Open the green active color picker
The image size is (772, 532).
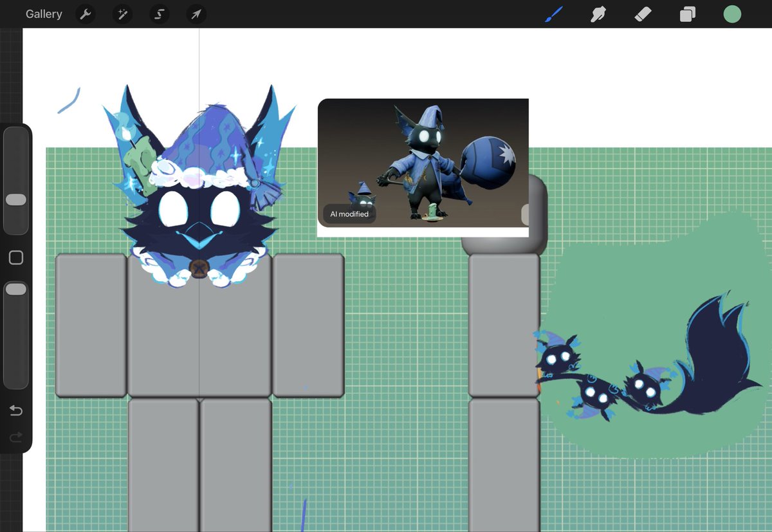point(732,14)
